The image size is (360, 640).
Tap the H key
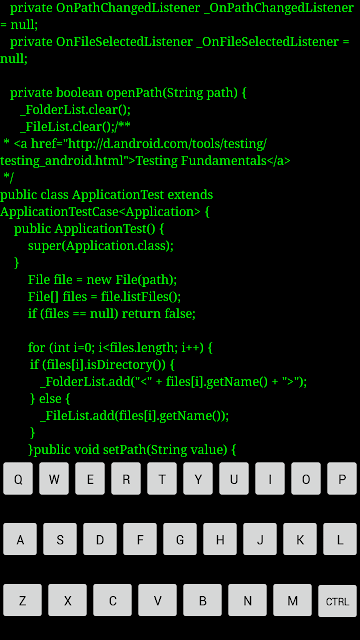click(x=220, y=539)
